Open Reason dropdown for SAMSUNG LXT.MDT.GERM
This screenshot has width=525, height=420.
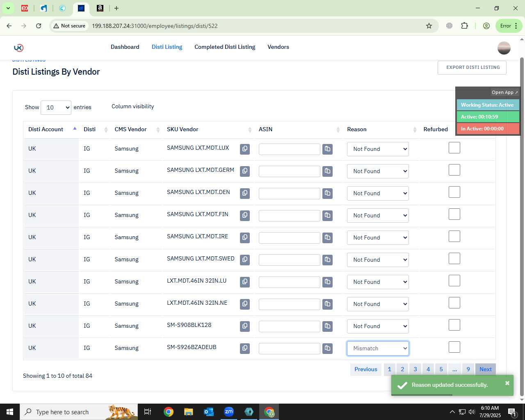pyautogui.click(x=378, y=171)
